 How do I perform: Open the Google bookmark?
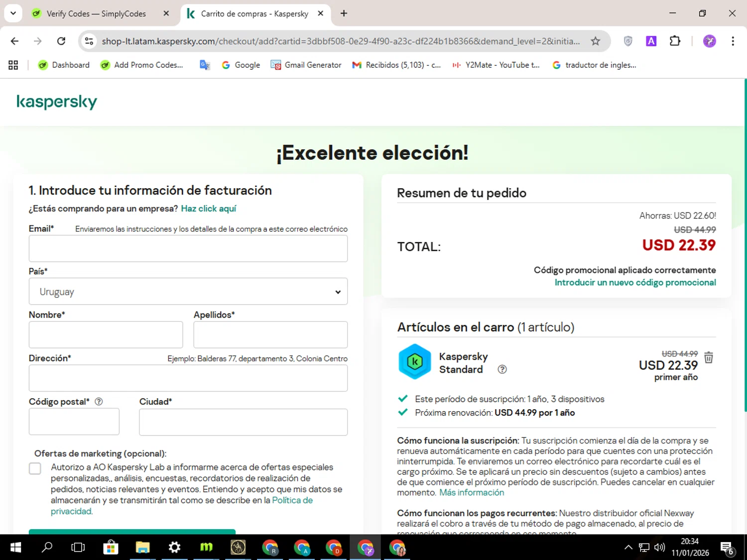(x=241, y=65)
